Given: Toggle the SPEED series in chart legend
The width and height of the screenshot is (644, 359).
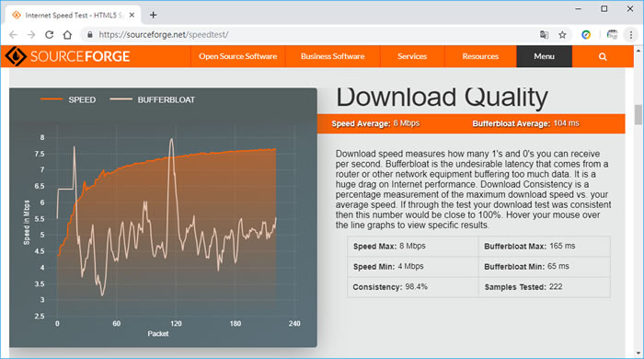Looking at the screenshot, I should click(68, 99).
